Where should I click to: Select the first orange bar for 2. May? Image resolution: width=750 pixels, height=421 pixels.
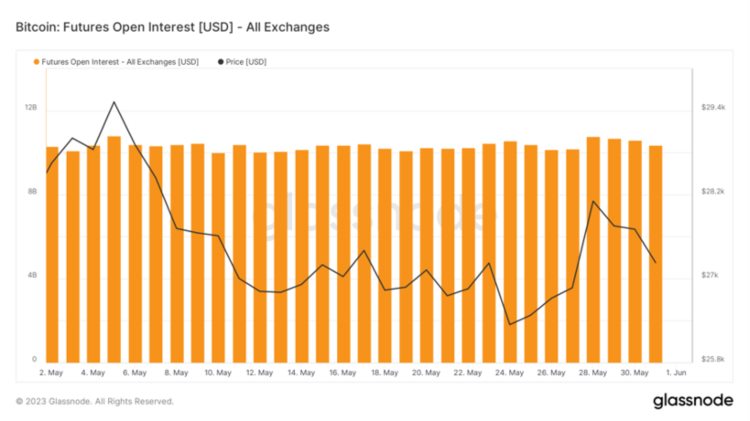pos(52,254)
